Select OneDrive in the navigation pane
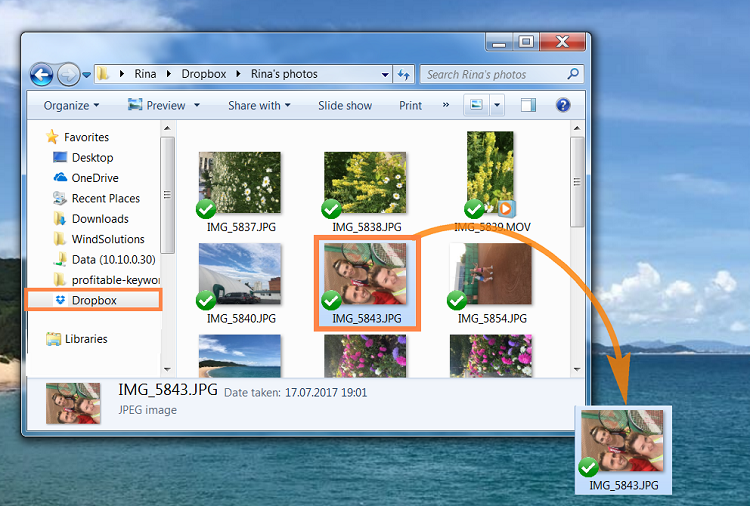 (x=94, y=178)
